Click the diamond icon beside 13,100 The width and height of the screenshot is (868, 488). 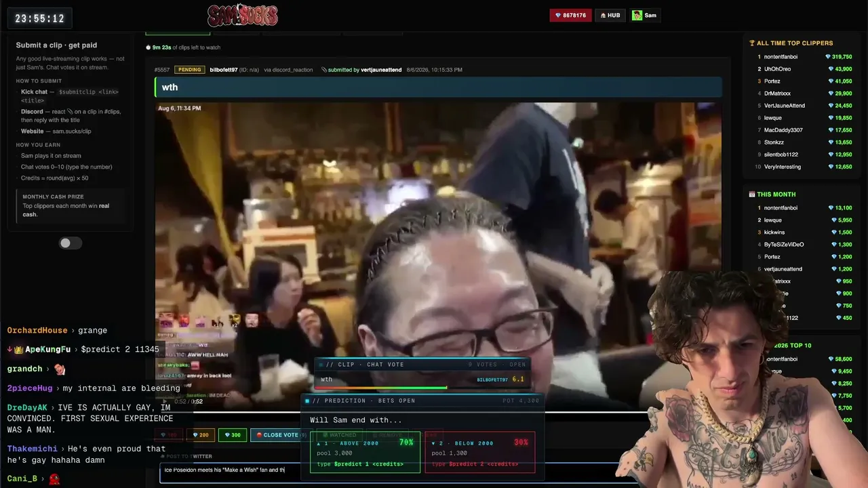[831, 208]
